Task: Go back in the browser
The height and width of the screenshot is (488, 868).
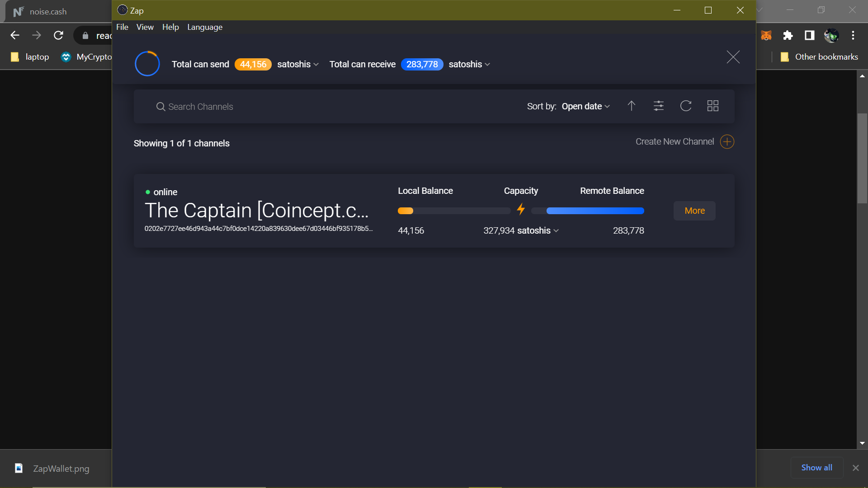Action: (x=15, y=35)
